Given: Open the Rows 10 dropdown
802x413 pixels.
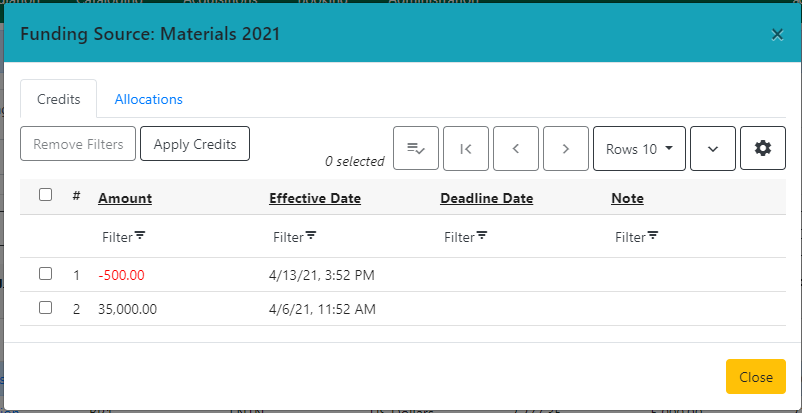Looking at the screenshot, I should pyautogui.click(x=639, y=148).
